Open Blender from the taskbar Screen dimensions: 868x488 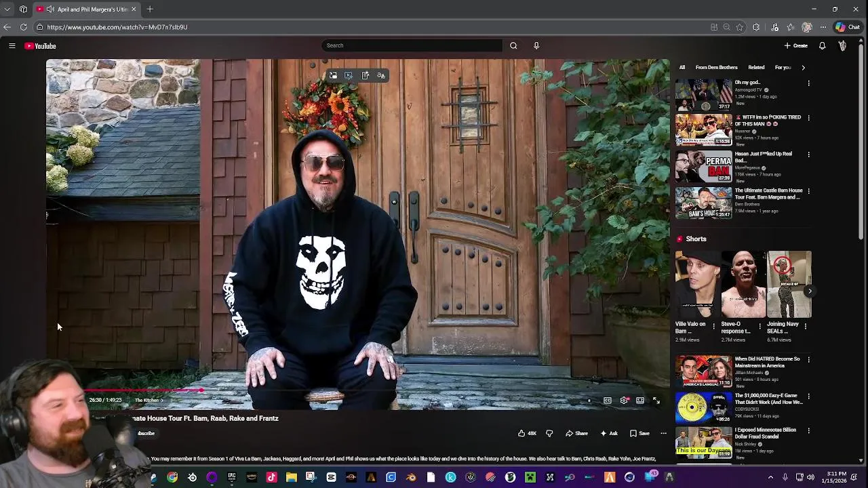pos(411,477)
